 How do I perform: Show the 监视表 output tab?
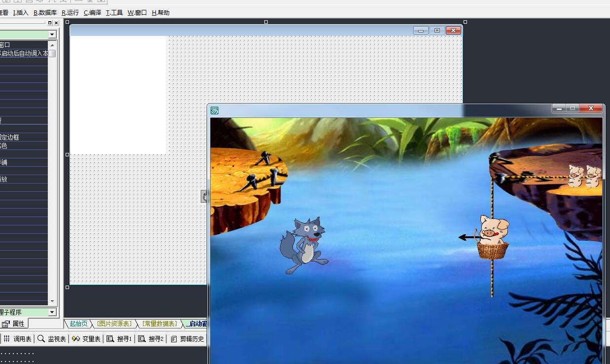(52, 339)
